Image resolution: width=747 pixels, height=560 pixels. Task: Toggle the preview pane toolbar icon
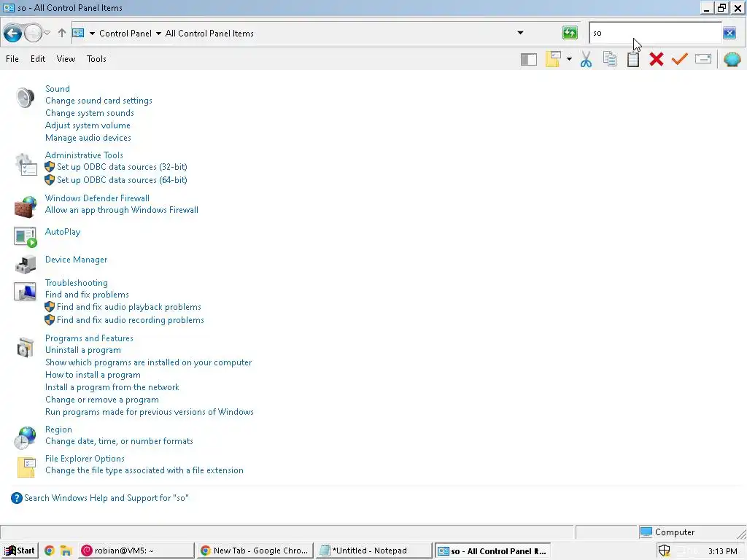click(529, 60)
